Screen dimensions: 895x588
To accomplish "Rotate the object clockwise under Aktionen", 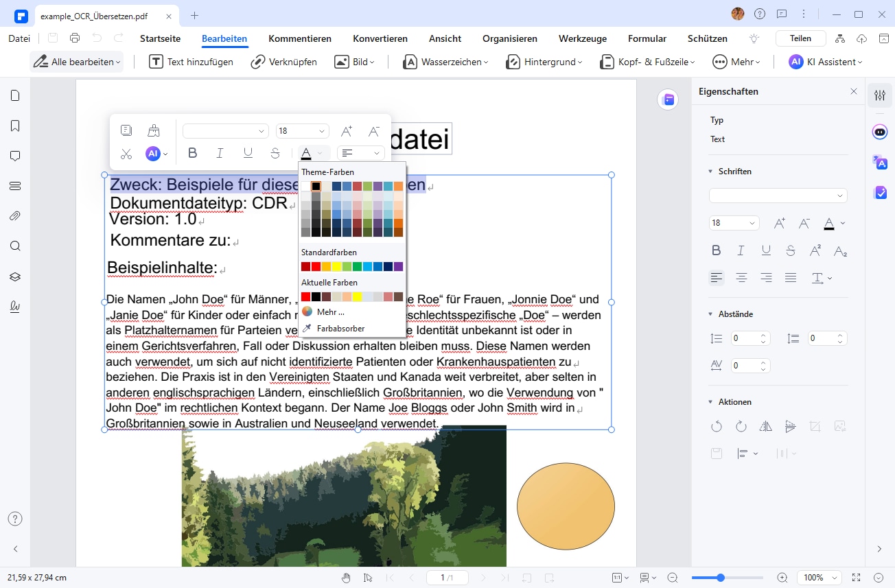I will coord(741,426).
